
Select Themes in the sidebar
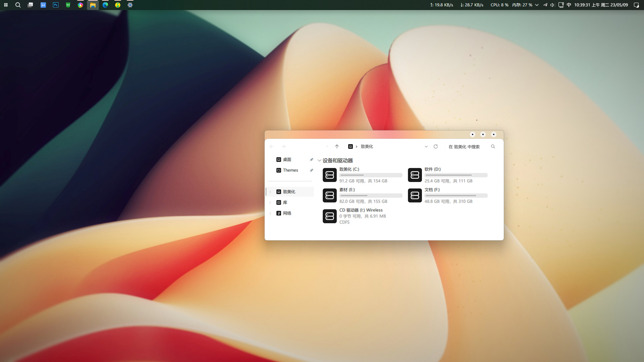(x=290, y=170)
